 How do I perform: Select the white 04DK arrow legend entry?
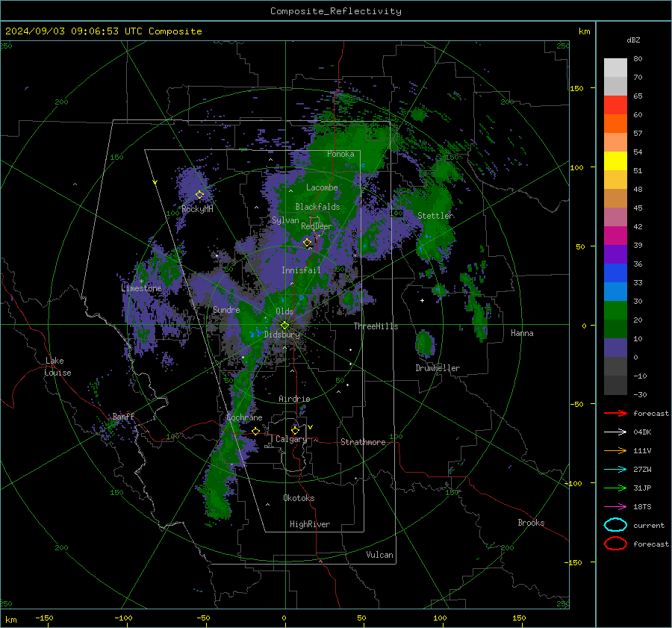615,432
